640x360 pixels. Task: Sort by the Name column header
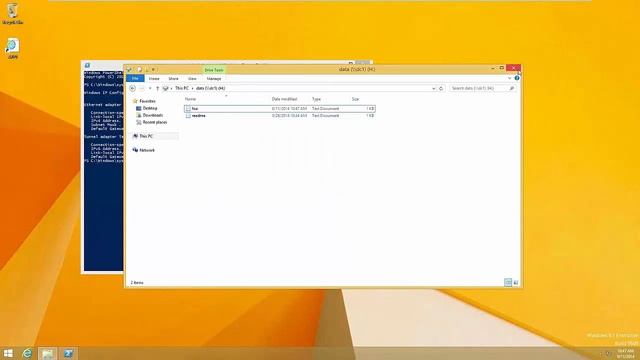point(190,99)
